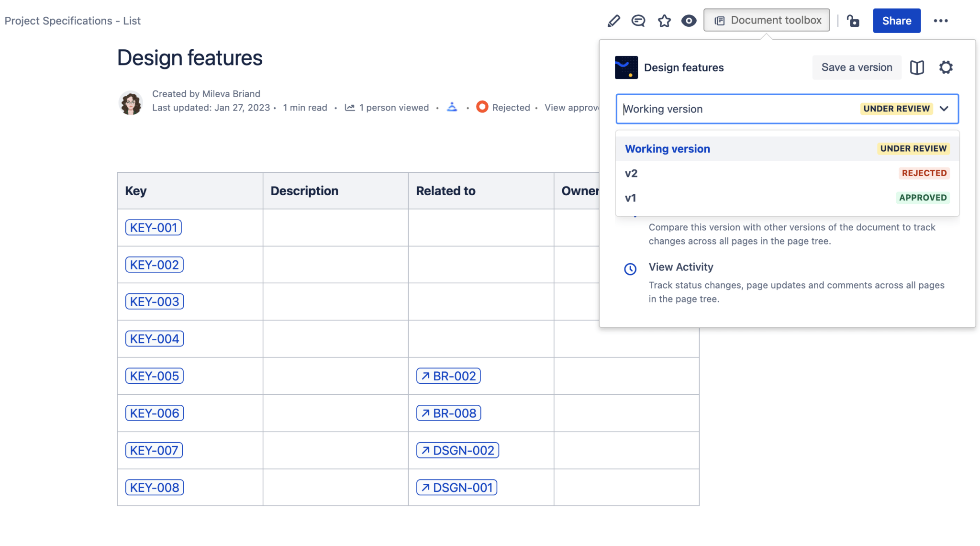980x546 pixels.
Task: Open the Document toolbox panel
Action: pos(766,20)
